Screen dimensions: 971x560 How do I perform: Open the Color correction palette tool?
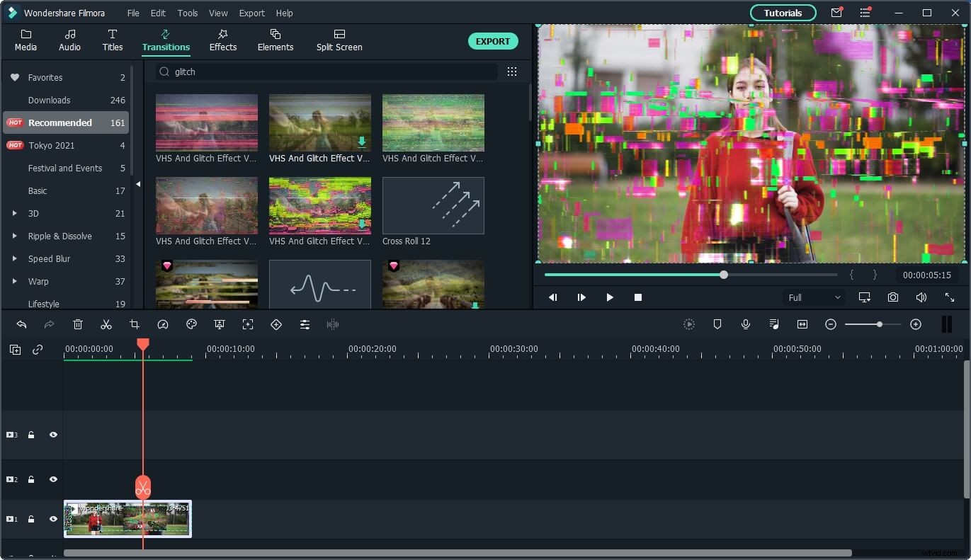tap(191, 324)
